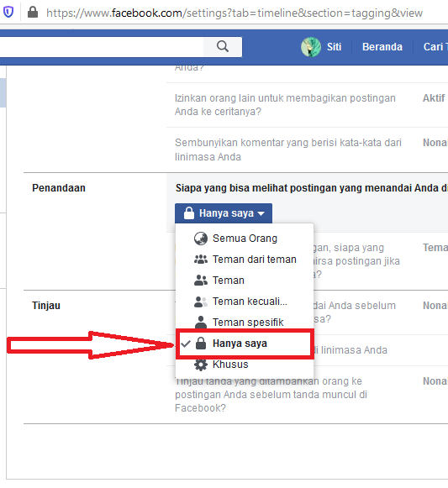Open 'Tinjau tanda yang ditambahkan orang' setting

pos(271,394)
